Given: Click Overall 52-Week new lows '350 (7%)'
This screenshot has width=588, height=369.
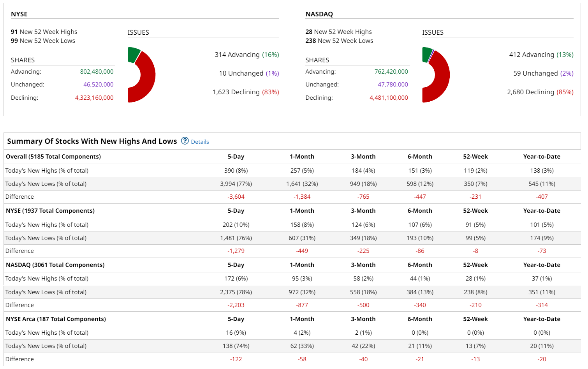Looking at the screenshot, I should pyautogui.click(x=475, y=184).
